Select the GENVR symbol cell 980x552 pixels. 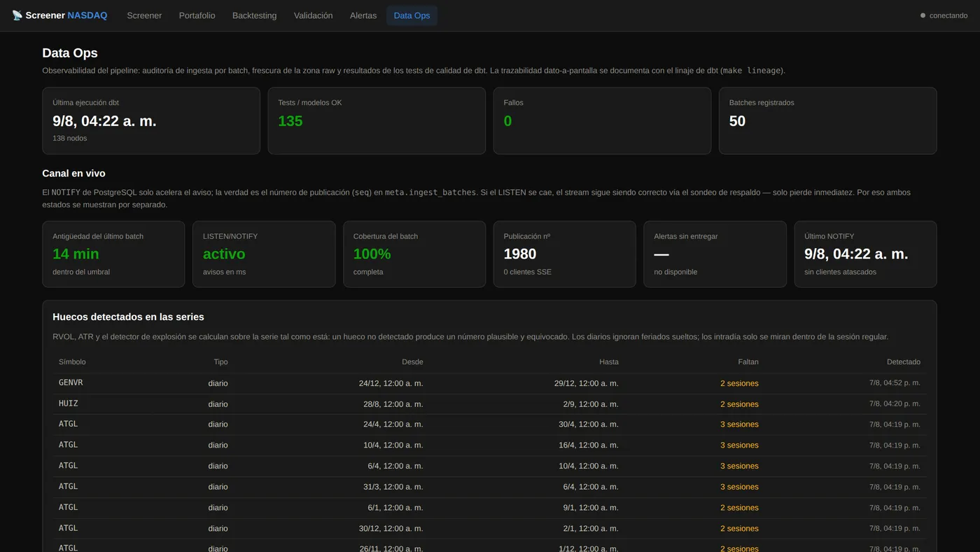click(71, 383)
